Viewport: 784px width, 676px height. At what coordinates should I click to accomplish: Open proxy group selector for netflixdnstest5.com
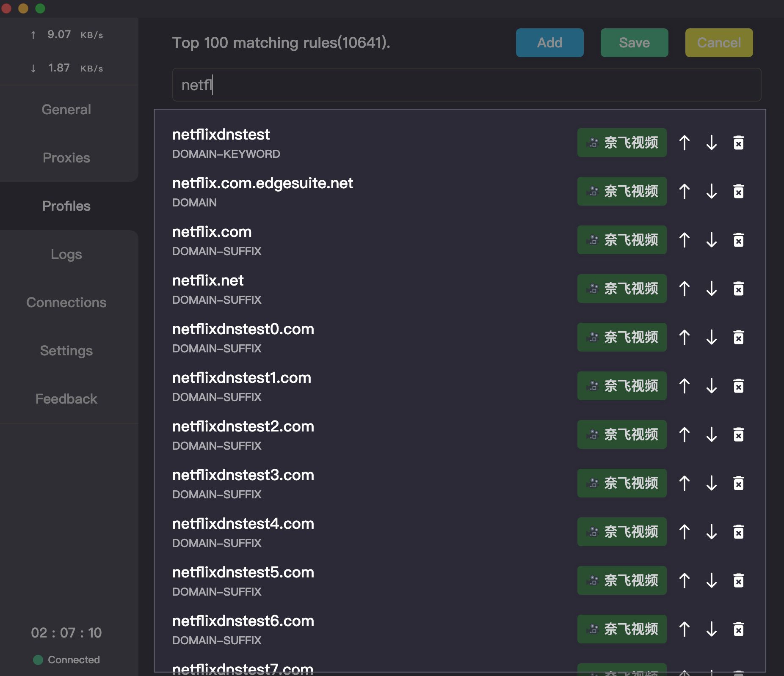coord(622,581)
